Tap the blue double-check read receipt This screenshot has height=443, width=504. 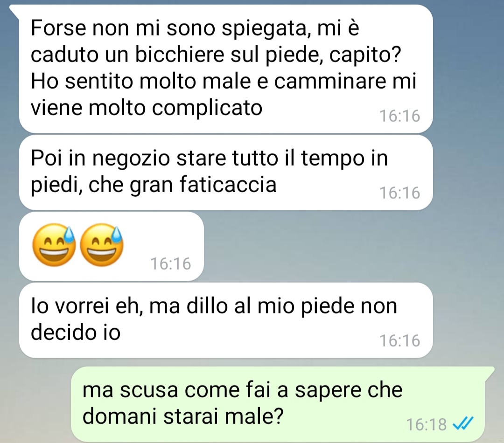coord(462,423)
